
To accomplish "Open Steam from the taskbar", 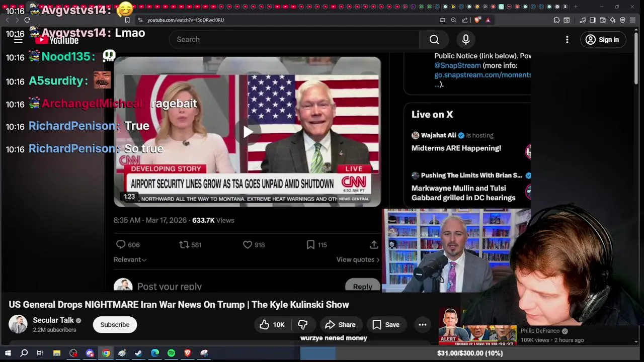I will coord(138,353).
